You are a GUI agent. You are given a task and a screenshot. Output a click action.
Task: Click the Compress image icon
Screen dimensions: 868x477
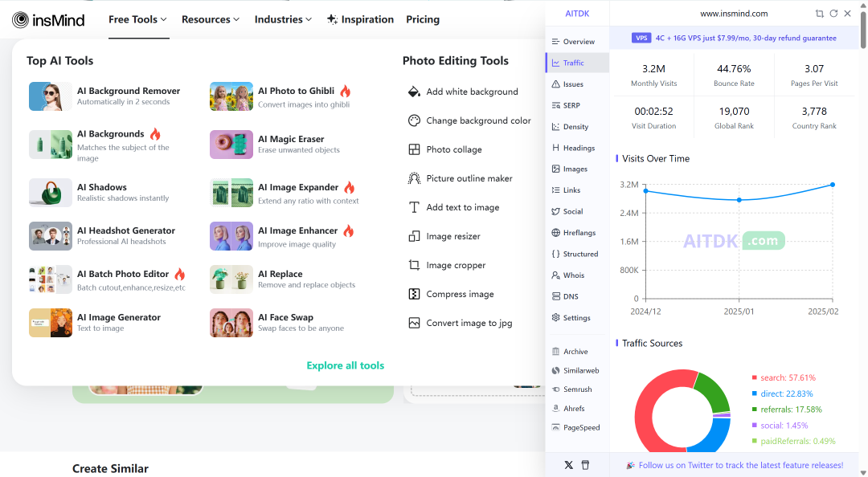click(414, 294)
